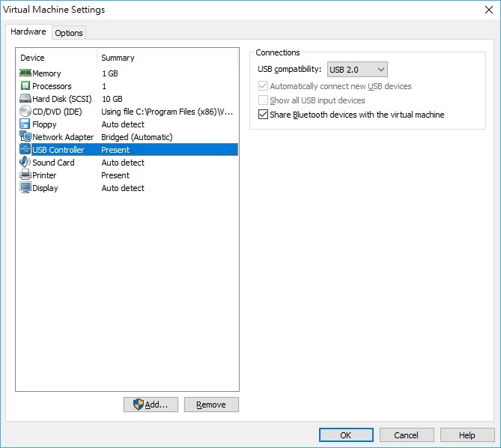The height and width of the screenshot is (448, 501).
Task: Switch to the Options tab
Action: 69,33
